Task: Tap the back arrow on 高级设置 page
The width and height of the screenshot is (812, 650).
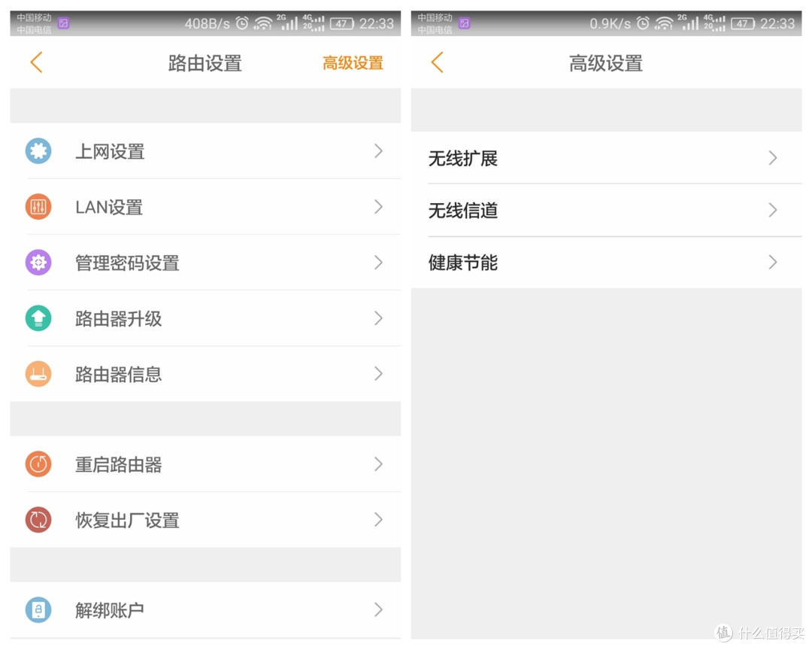Action: 436,63
